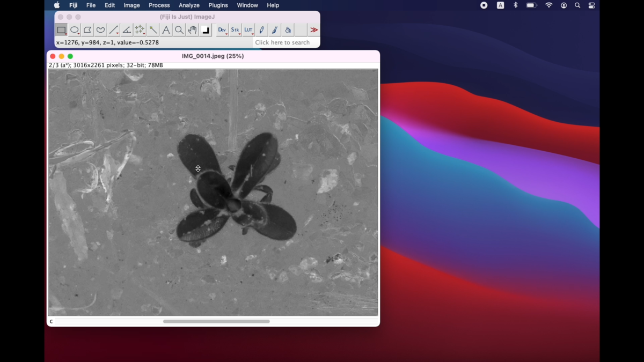The height and width of the screenshot is (362, 644).
Task: Open the LUT lookup tables menu
Action: [248, 30]
